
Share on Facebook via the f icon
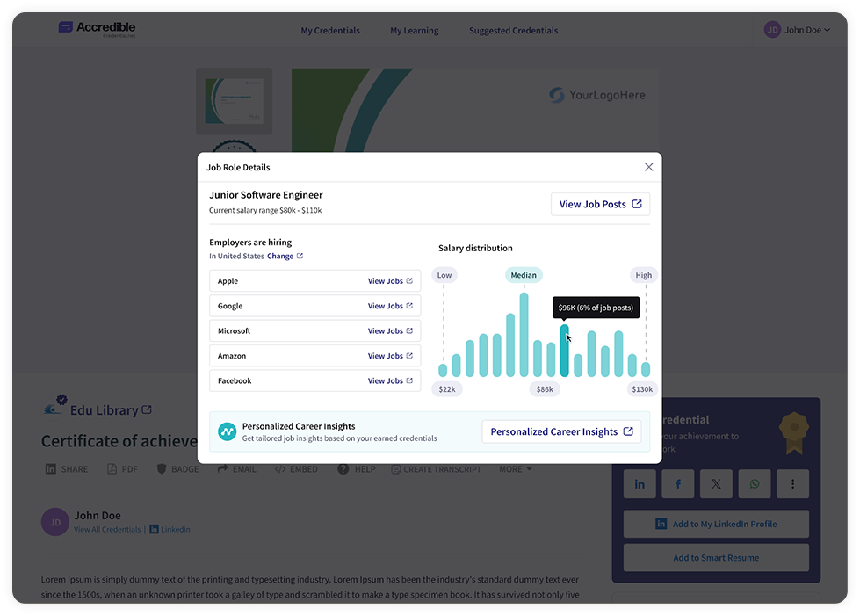(678, 484)
